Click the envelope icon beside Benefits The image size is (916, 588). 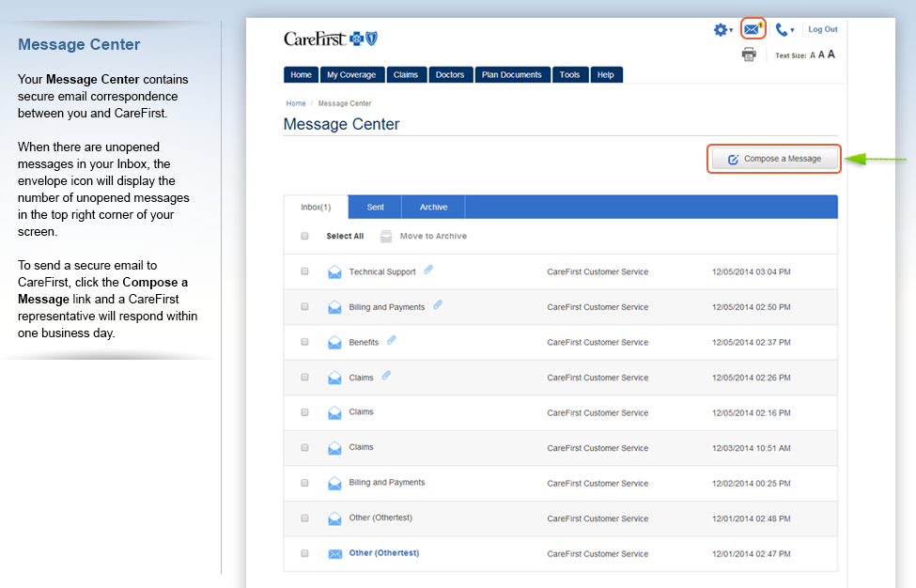pyautogui.click(x=334, y=342)
